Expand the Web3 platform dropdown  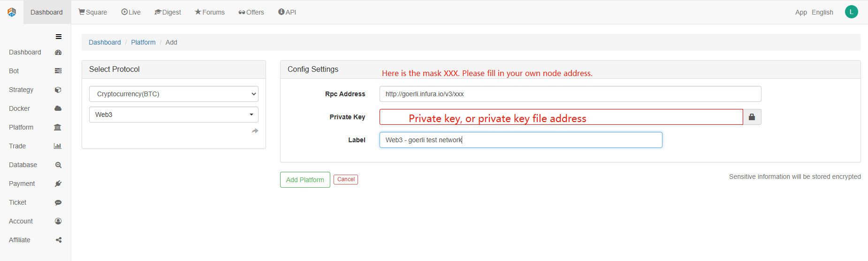click(x=174, y=115)
